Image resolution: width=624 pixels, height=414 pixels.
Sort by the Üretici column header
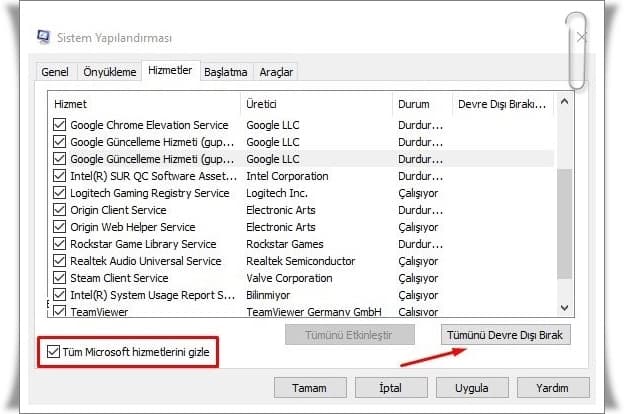tap(316, 104)
